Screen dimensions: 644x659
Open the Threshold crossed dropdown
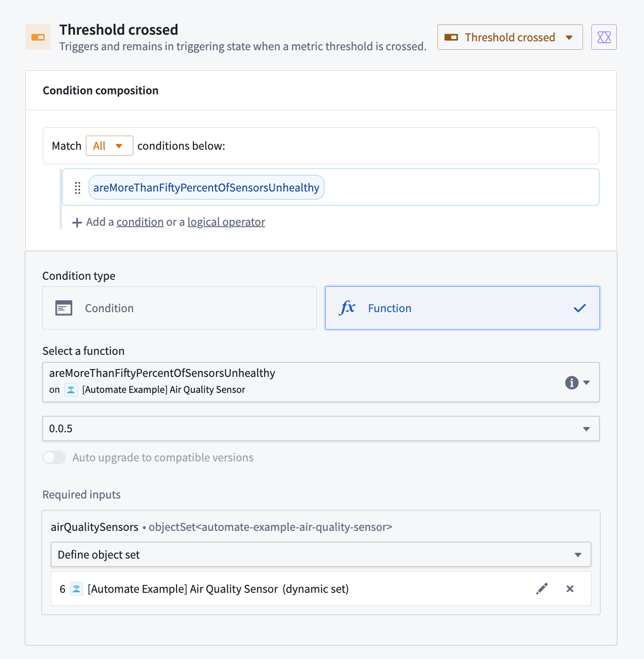pos(510,37)
